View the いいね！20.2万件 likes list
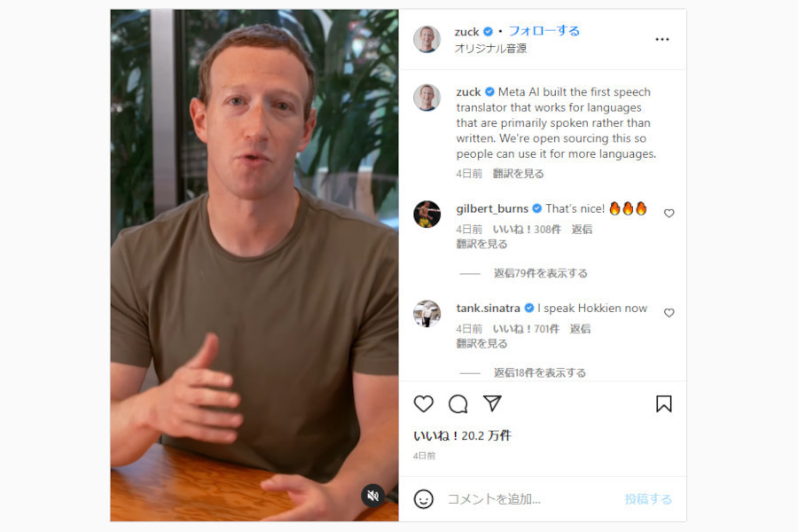The width and height of the screenshot is (798, 532). coord(462,435)
